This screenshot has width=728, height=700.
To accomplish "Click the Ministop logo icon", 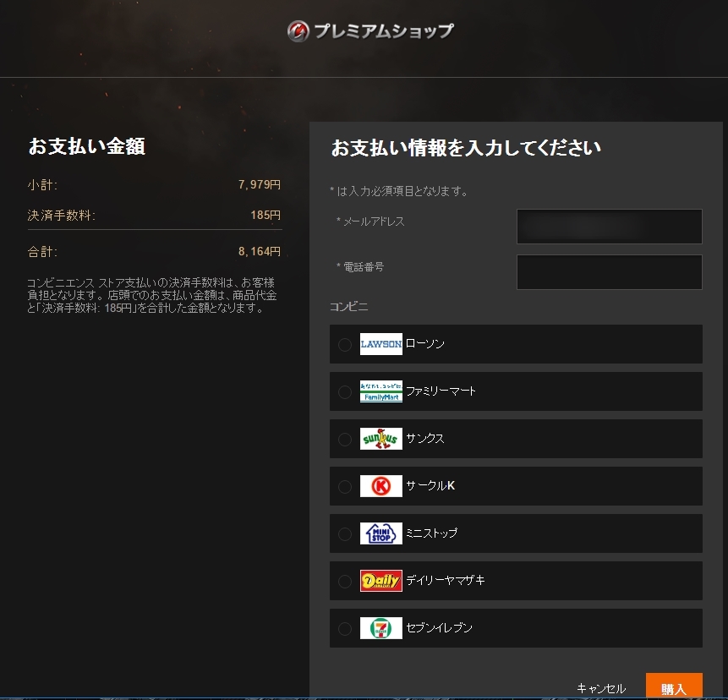I will [380, 533].
